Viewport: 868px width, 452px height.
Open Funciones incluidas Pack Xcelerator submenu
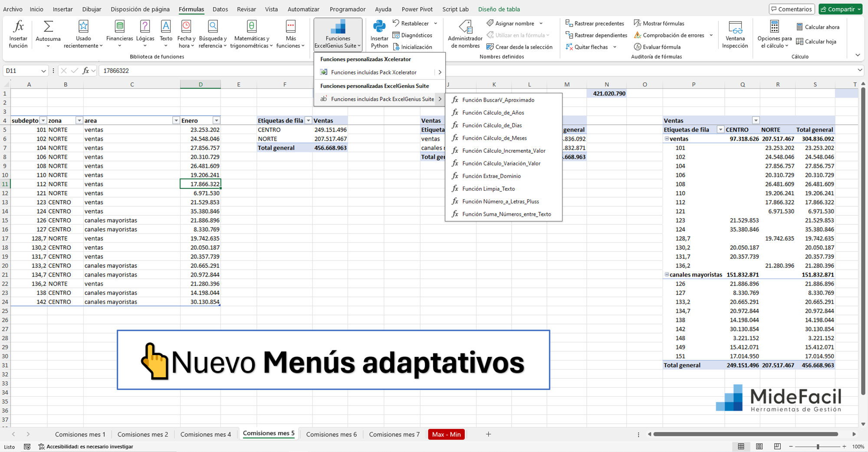click(x=380, y=73)
